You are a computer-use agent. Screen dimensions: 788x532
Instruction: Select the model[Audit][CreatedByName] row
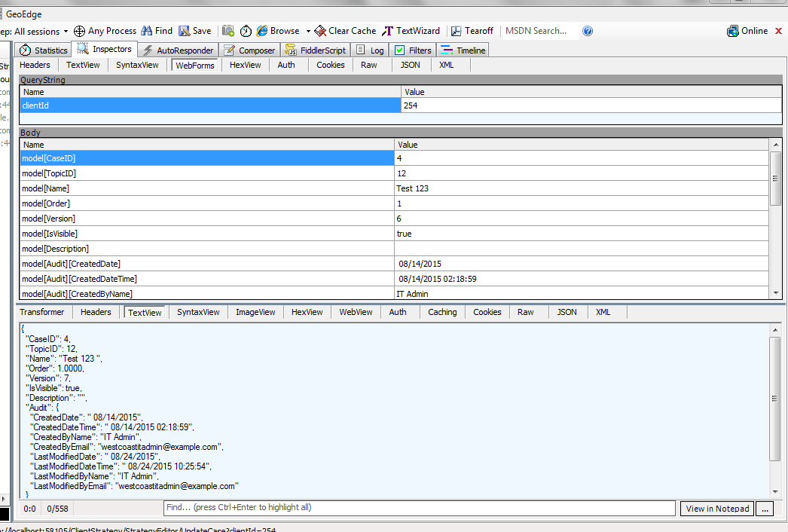pos(395,294)
